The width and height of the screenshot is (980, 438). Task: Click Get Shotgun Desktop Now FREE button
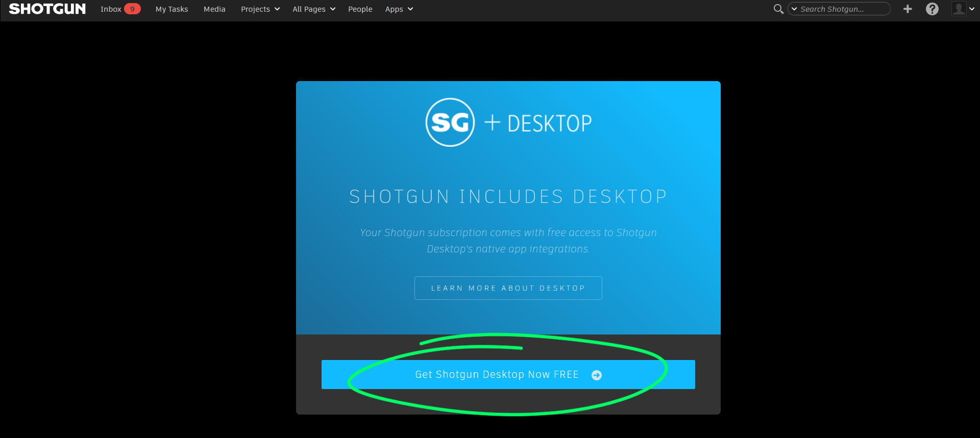pos(508,375)
